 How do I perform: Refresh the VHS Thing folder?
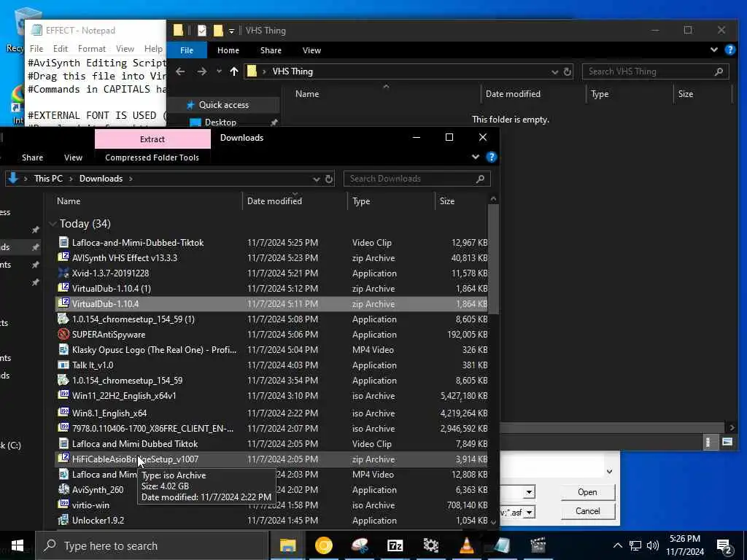567,71
